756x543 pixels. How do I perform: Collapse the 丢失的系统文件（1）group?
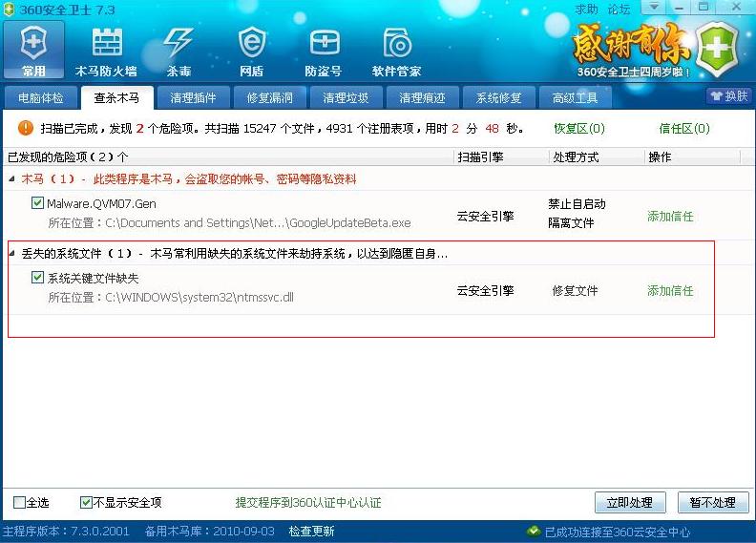[x=12, y=254]
